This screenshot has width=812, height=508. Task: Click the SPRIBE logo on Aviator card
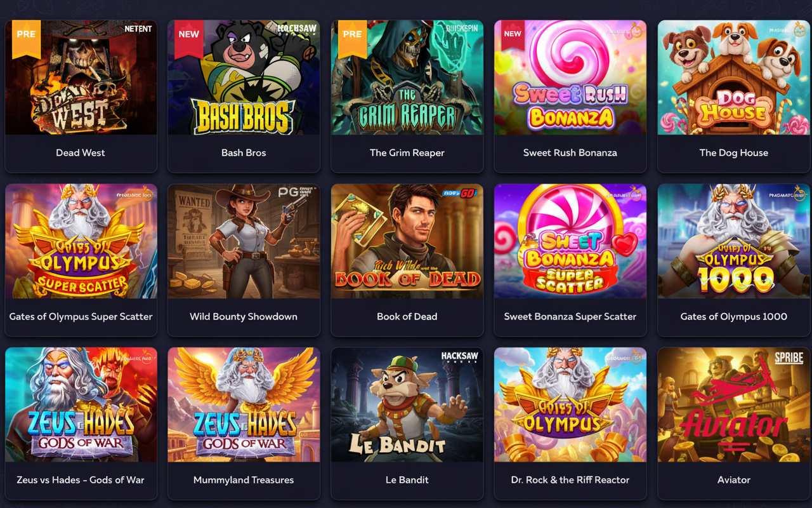tap(789, 358)
